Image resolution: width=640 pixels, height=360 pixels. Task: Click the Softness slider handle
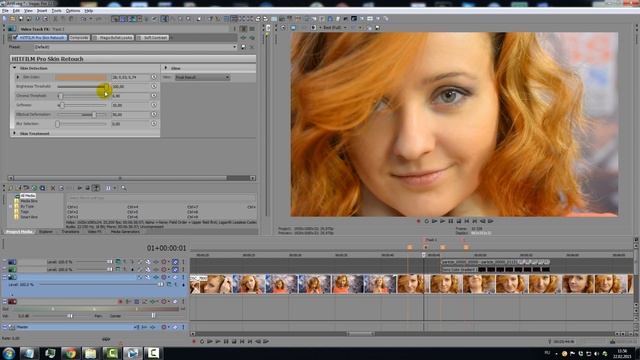(x=62, y=105)
